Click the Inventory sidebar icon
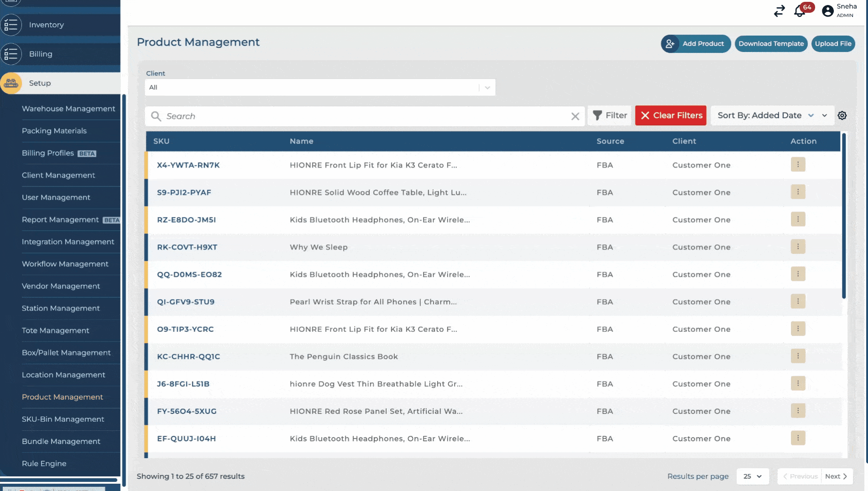Image resolution: width=868 pixels, height=491 pixels. point(11,25)
